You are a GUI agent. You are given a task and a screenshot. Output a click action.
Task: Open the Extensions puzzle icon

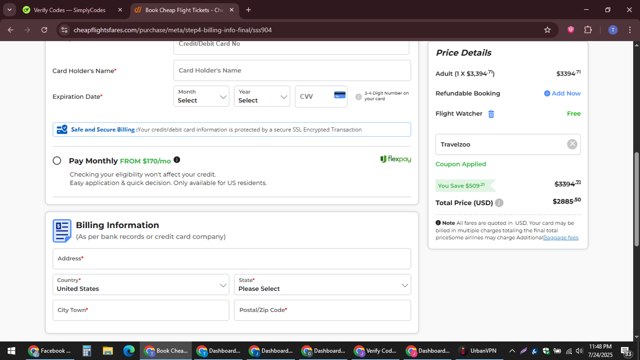click(588, 29)
